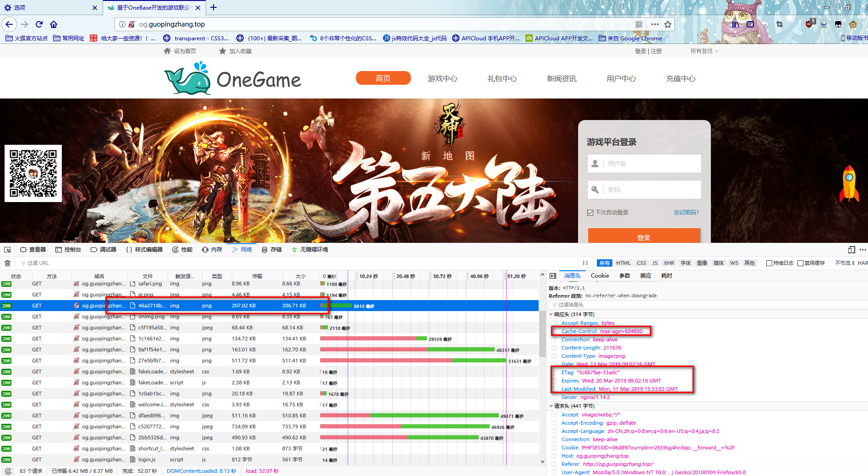Open the Tampermonkey extension icon
The image size is (868, 476).
[838, 24]
